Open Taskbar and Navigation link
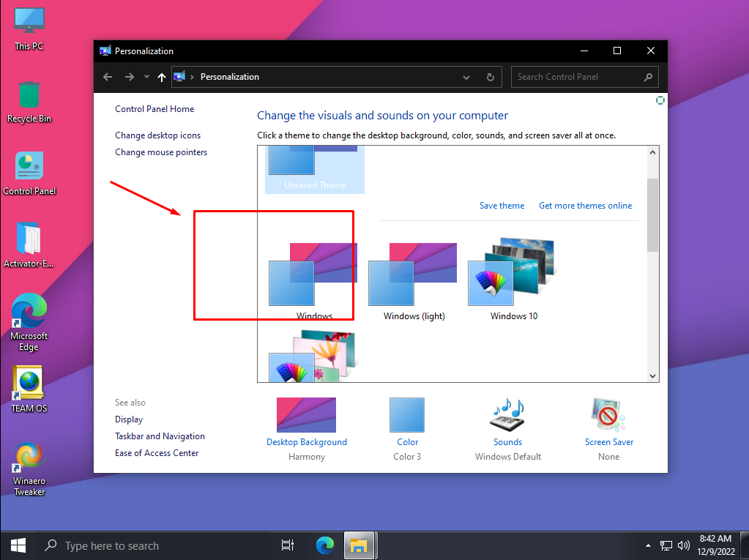This screenshot has width=749, height=560. point(160,436)
